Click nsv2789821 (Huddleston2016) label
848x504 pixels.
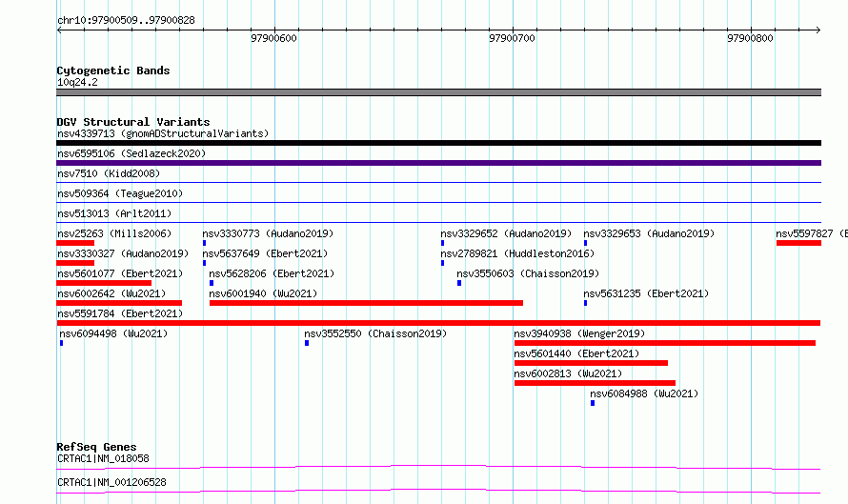517,253
